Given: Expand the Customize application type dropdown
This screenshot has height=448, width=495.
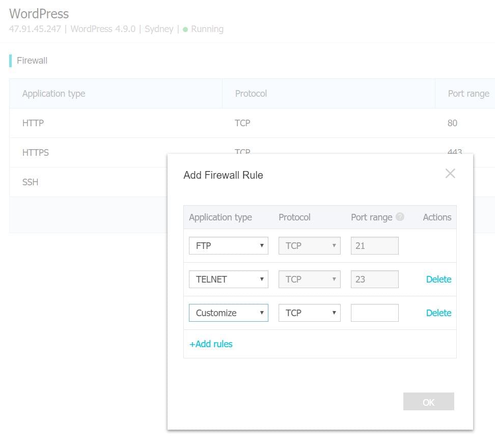Looking at the screenshot, I should coord(228,313).
